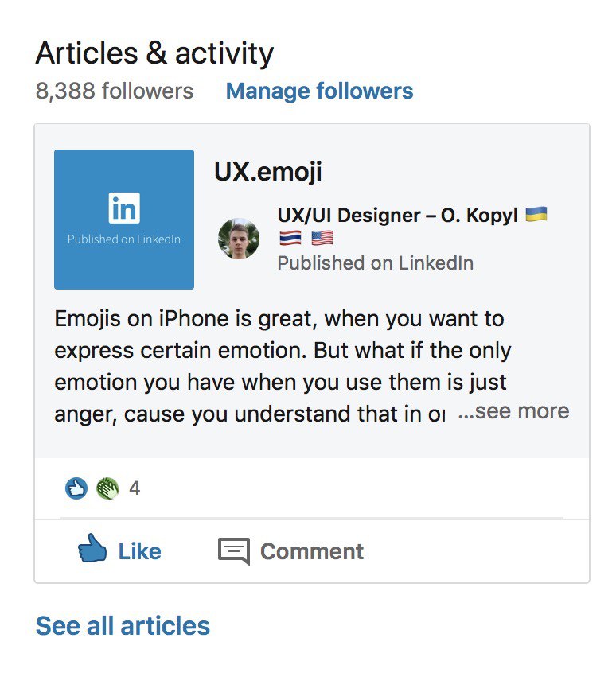Viewport: 616px width, 673px height.
Task: Expand the post with see more
Action: [x=513, y=411]
